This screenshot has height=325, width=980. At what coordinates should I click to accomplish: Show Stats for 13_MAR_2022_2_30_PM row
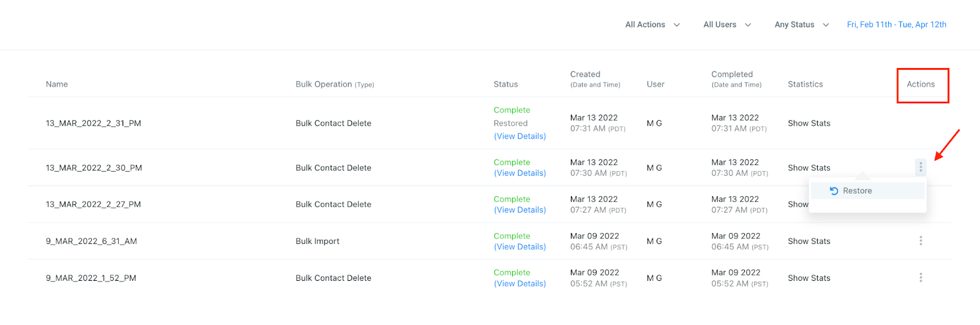809,167
